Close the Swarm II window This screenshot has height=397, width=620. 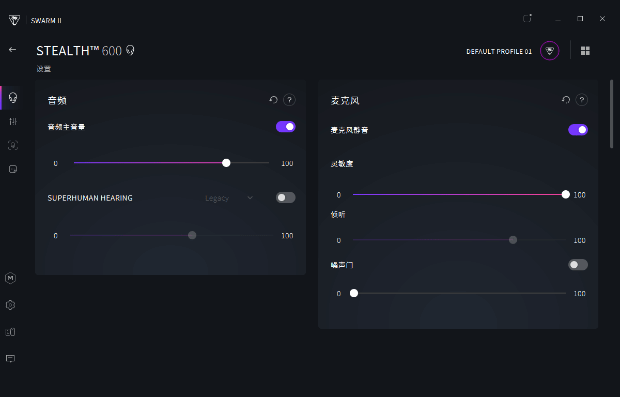(602, 19)
